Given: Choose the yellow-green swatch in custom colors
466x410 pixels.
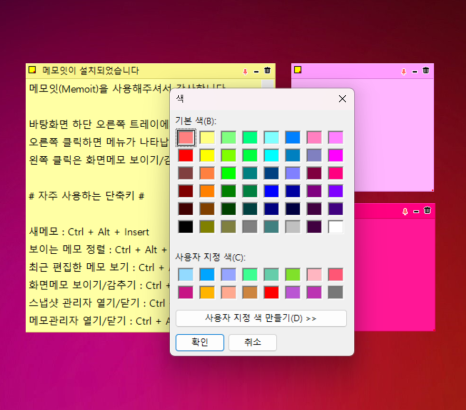Looking at the screenshot, I should click(x=293, y=274).
